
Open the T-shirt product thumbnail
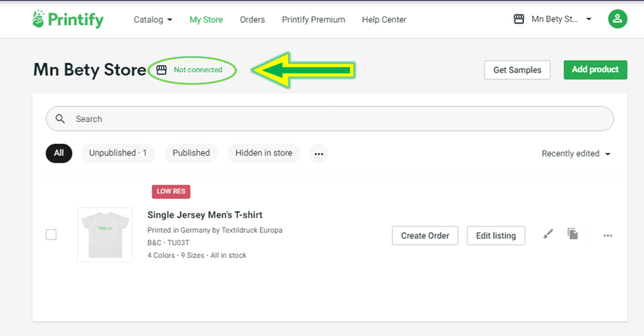click(105, 235)
